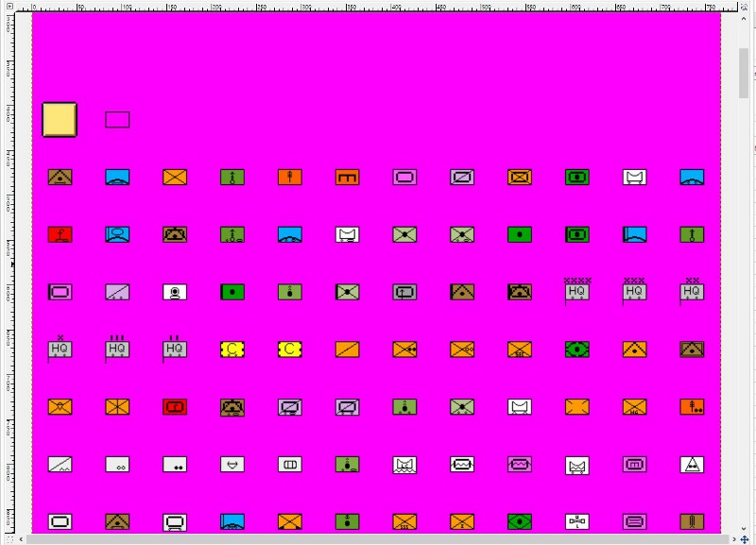Image resolution: width=756 pixels, height=545 pixels.
Task: Select the tan mountain infantry thumbnail
Action: coord(60,176)
